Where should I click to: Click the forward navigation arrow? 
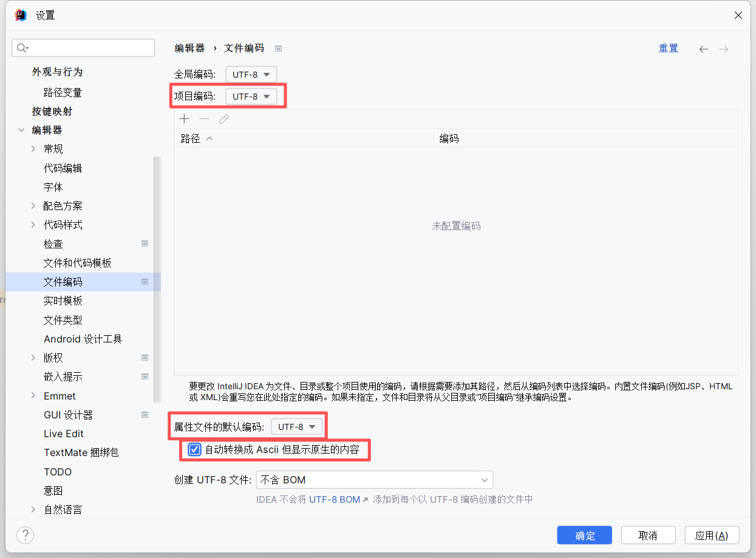pos(724,48)
